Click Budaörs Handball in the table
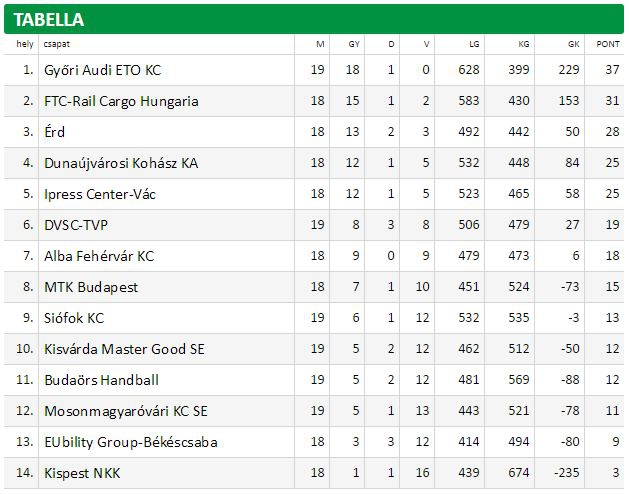 [x=101, y=380]
